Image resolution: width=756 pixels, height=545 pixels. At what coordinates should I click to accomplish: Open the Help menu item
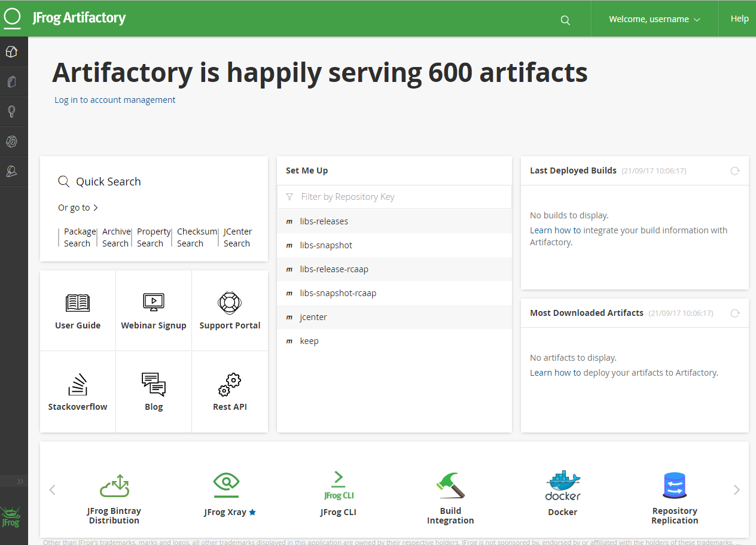click(x=739, y=19)
